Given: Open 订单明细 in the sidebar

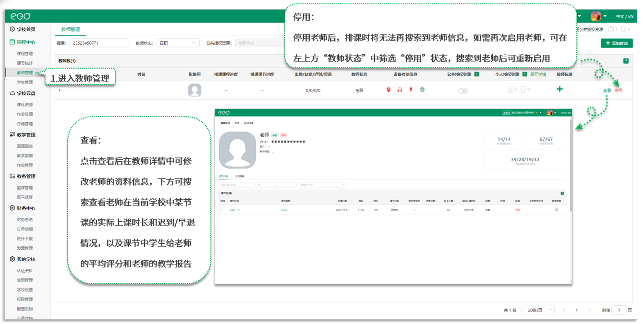Looking at the screenshot, I should click(25, 229).
